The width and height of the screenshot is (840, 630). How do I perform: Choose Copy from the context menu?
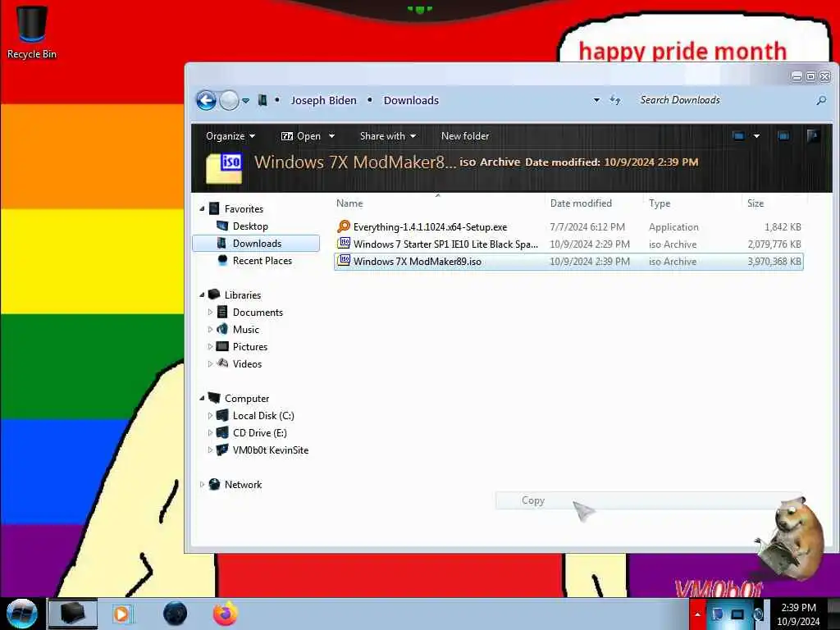click(x=649, y=500)
